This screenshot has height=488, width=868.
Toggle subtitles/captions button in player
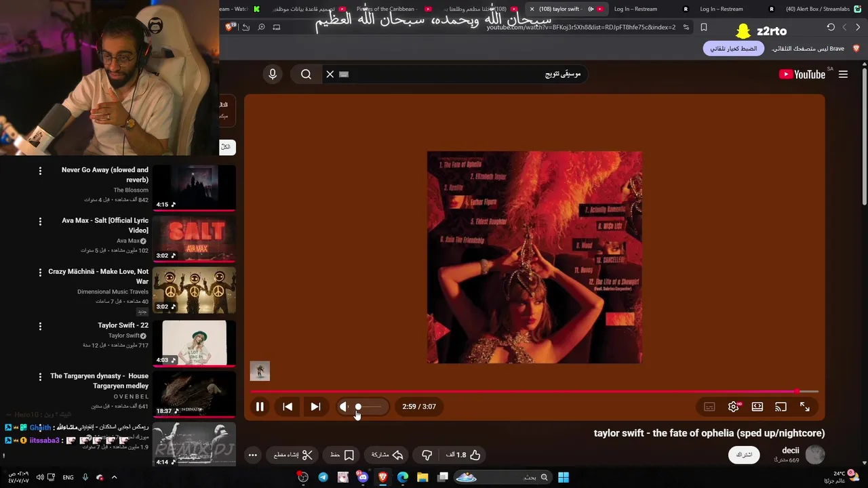[x=709, y=407]
